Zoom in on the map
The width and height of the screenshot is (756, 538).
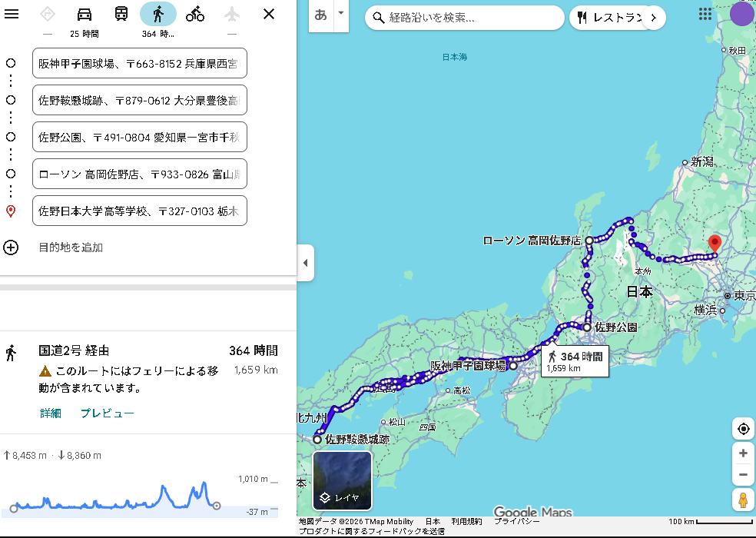pyautogui.click(x=743, y=453)
